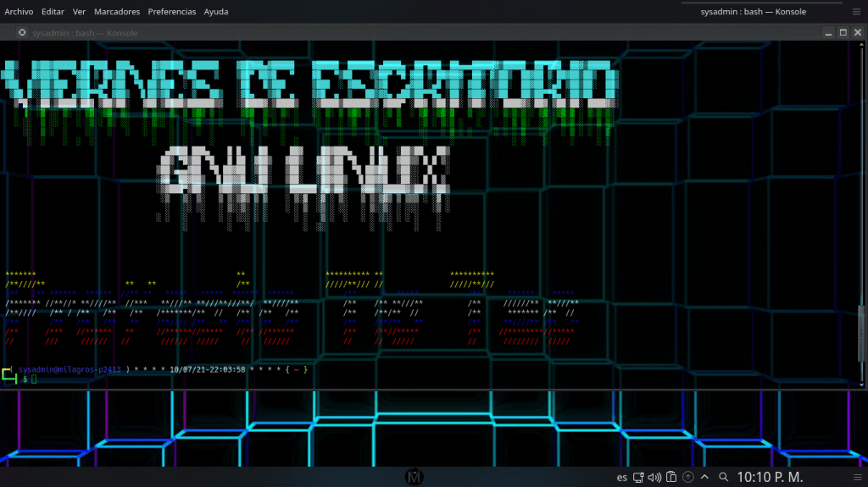Click the updates notification tray icon

point(687,477)
